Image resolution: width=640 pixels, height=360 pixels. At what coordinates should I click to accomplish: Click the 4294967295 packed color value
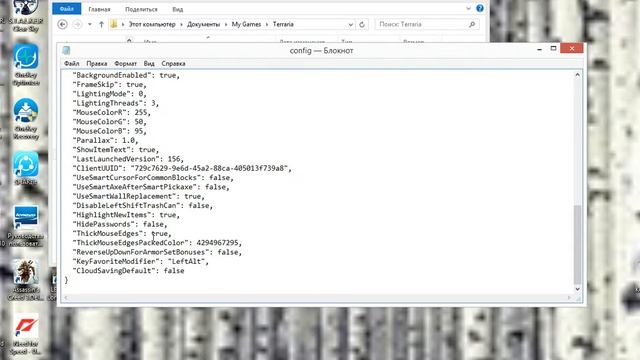(x=217, y=243)
